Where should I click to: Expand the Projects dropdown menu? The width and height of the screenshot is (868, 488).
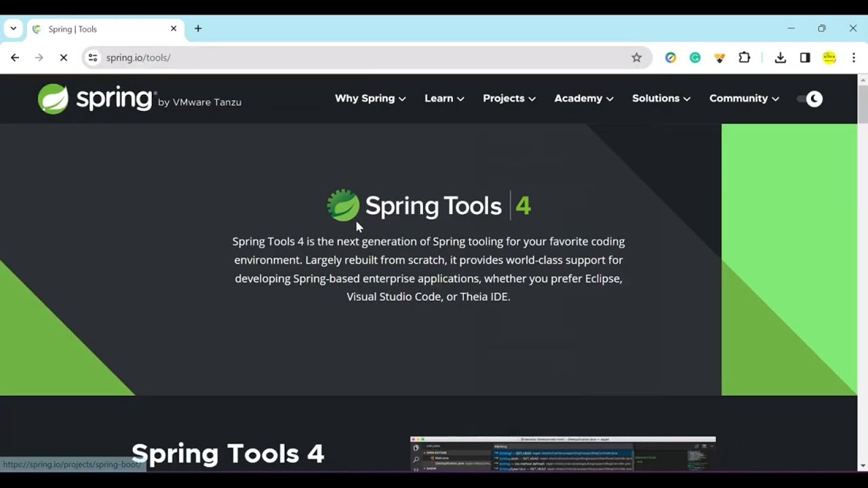509,98
